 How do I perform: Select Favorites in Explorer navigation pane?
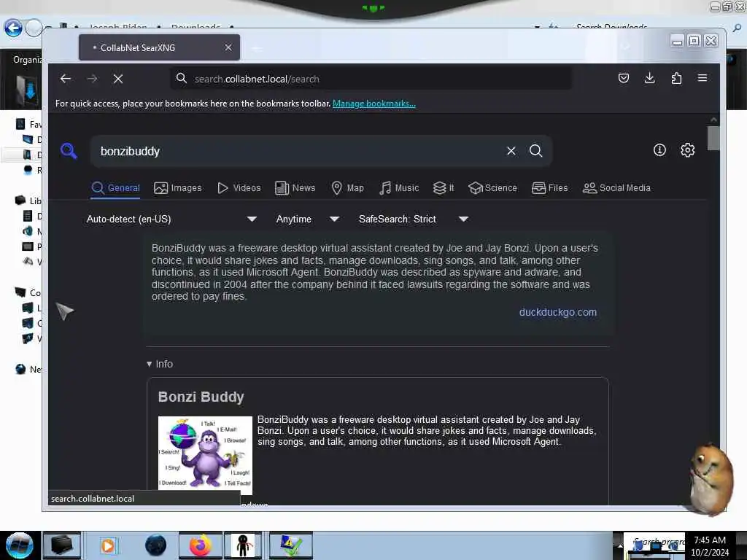pos(28,124)
